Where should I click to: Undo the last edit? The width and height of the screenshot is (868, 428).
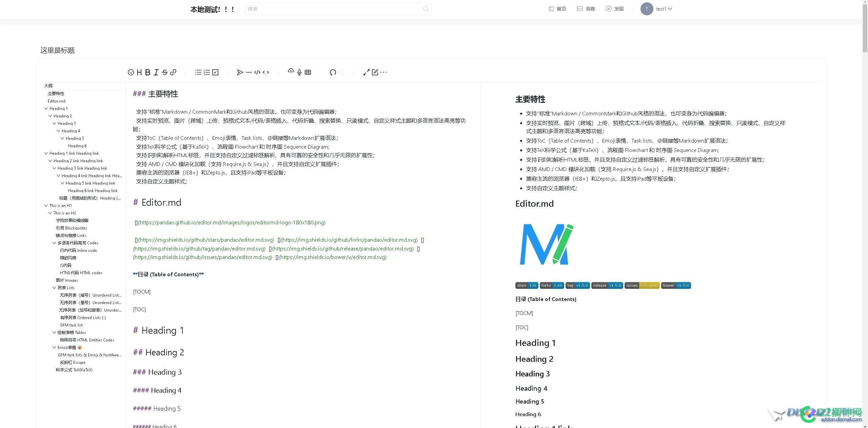[333, 72]
